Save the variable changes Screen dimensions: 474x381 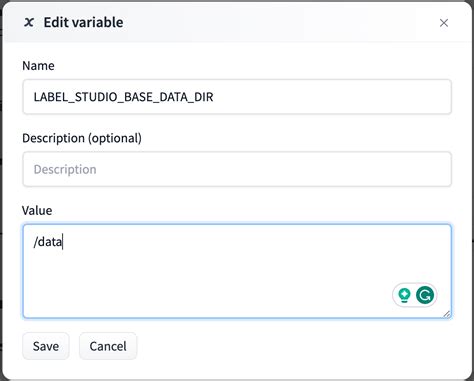(46, 346)
